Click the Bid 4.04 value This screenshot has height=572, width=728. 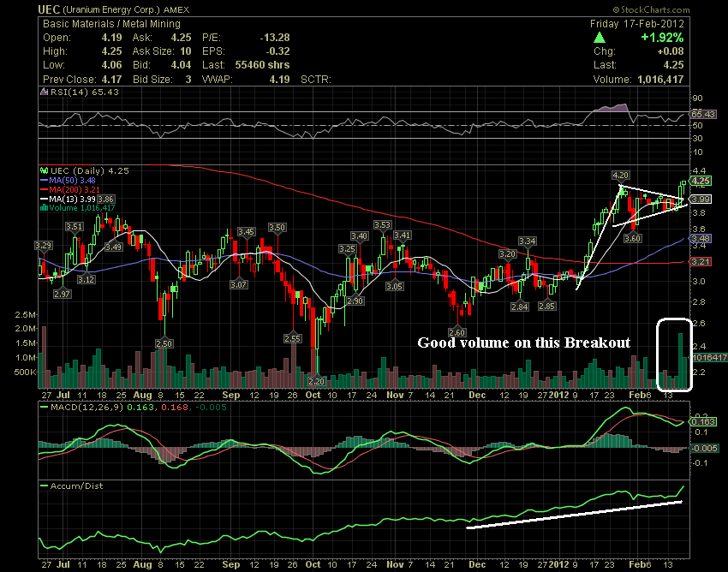coord(181,65)
